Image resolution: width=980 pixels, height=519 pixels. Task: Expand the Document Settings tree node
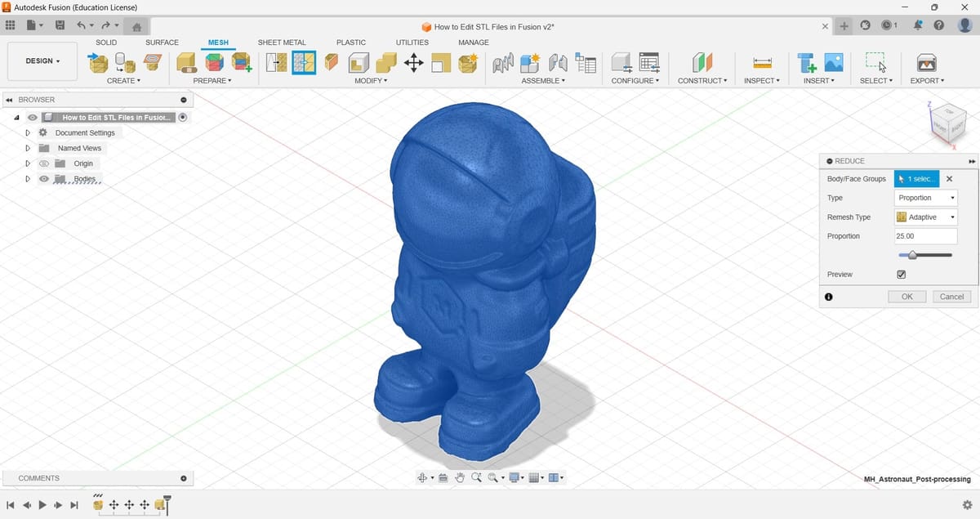28,132
